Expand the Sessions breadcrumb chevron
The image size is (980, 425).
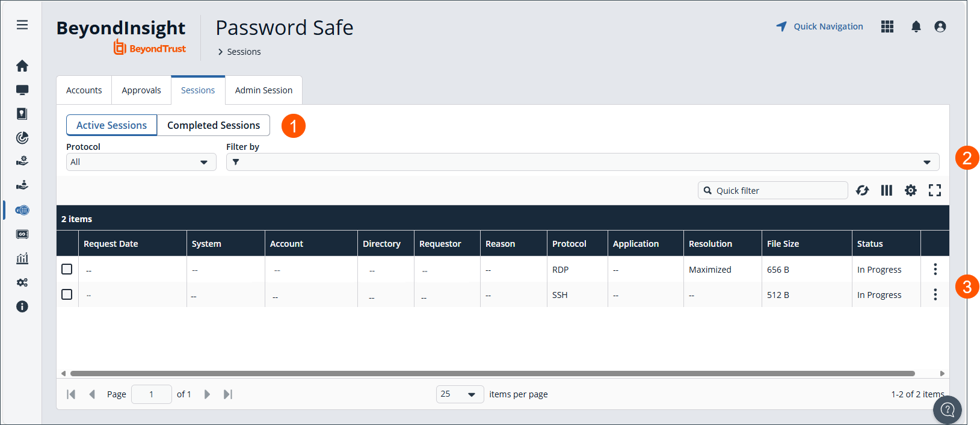(x=220, y=52)
